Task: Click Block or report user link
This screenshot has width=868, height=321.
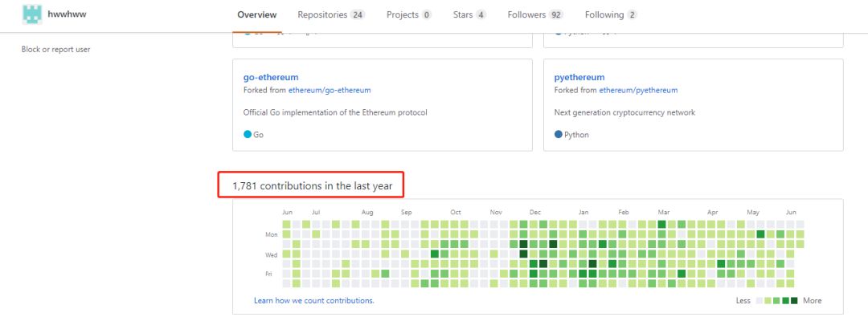Action: (55, 50)
